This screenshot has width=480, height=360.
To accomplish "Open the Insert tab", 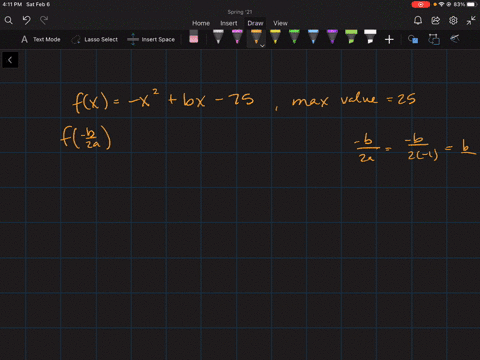I will point(229,23).
